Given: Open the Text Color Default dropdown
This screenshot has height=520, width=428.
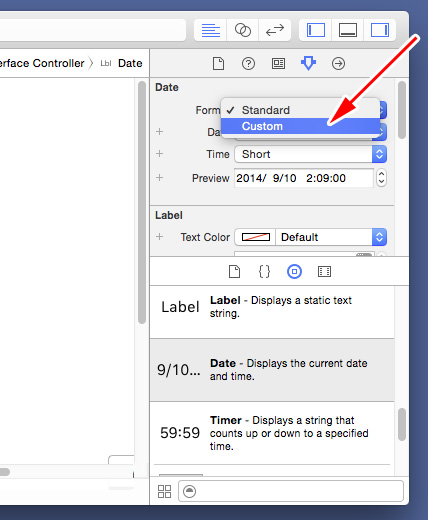Looking at the screenshot, I should pyautogui.click(x=331, y=237).
